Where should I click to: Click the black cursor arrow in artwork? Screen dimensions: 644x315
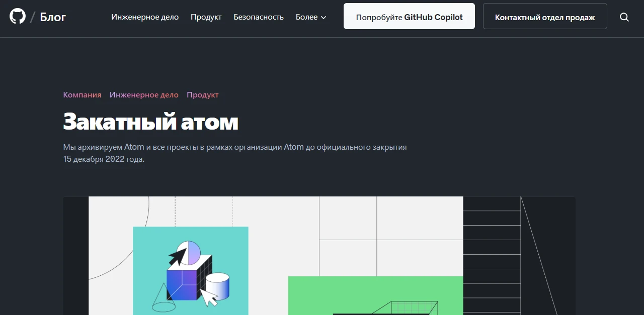tap(177, 257)
